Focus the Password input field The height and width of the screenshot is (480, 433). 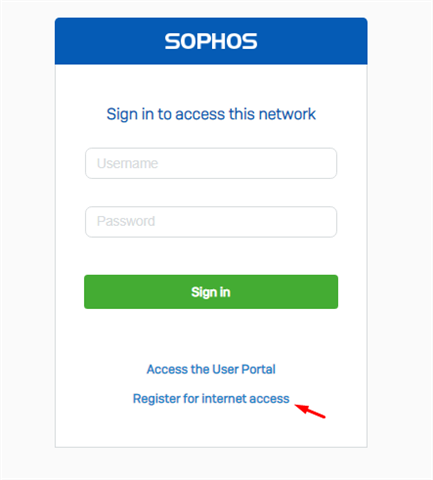click(211, 222)
